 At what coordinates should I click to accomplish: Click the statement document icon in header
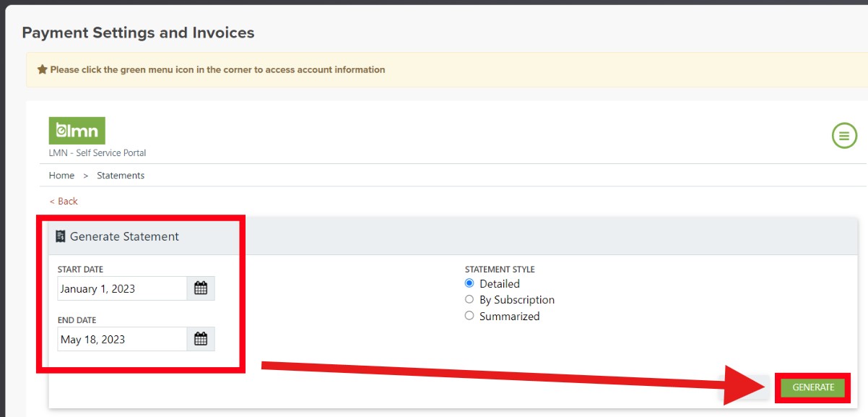(x=61, y=236)
